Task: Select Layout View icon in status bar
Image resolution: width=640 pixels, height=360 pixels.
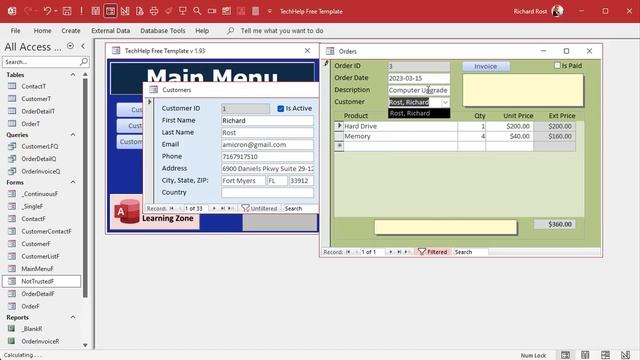Action: [x=605, y=355]
